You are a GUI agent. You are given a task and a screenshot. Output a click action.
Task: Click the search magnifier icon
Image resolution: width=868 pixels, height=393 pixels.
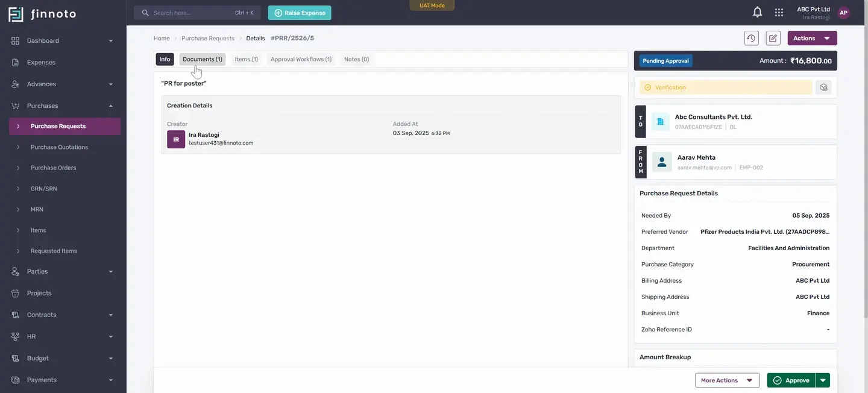tap(145, 13)
